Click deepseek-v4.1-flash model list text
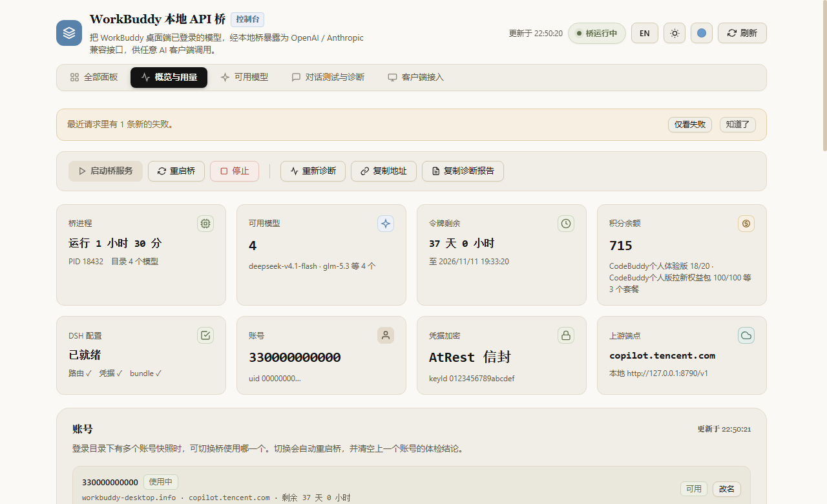 tap(312, 266)
